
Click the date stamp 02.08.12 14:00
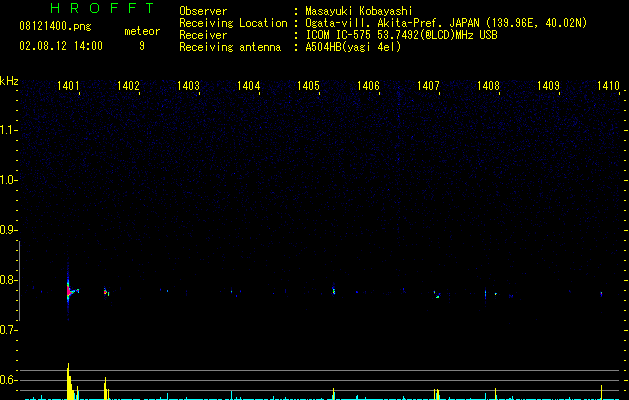(61, 46)
